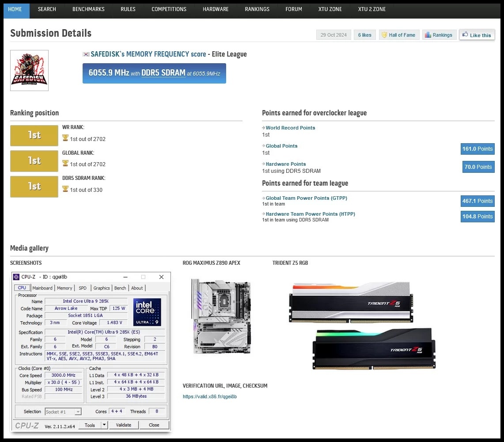Click the trophy icon beside DDR5 SDRAM rank

pos(65,189)
